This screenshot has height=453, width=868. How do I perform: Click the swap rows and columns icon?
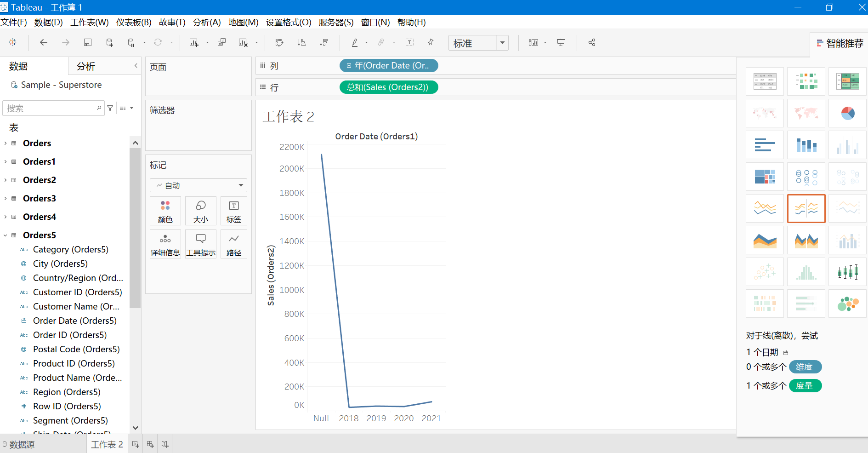[279, 42]
